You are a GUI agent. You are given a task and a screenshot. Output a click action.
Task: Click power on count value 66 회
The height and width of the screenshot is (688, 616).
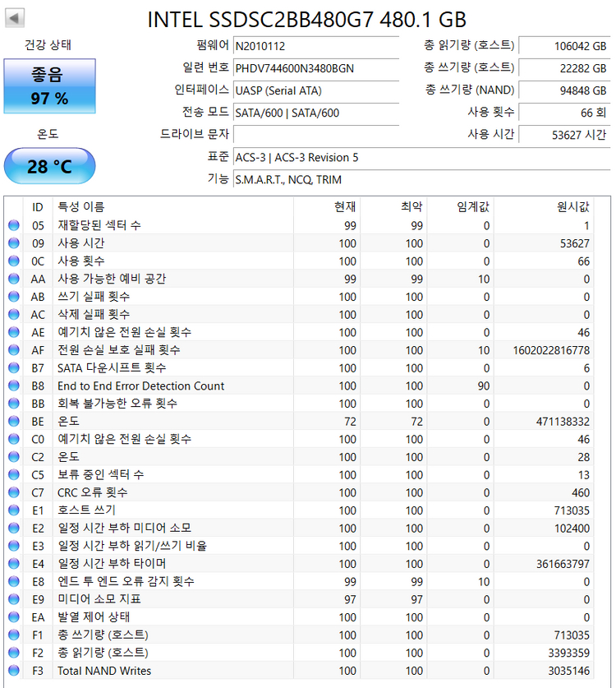click(x=564, y=113)
